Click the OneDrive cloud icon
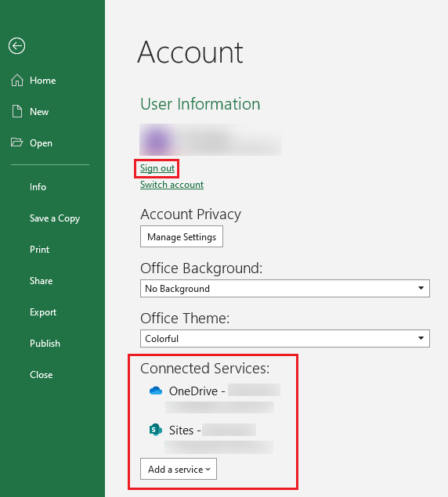This screenshot has height=497, width=448. [156, 391]
